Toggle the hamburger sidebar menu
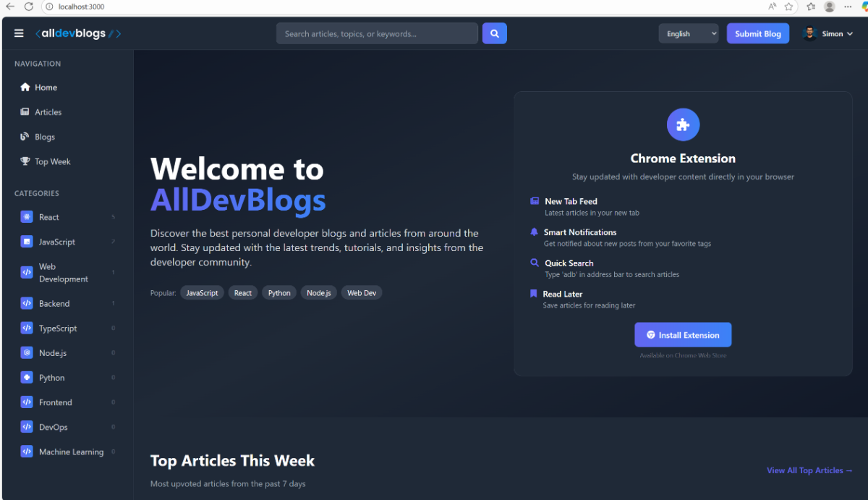This screenshot has width=868, height=500. pos(19,33)
